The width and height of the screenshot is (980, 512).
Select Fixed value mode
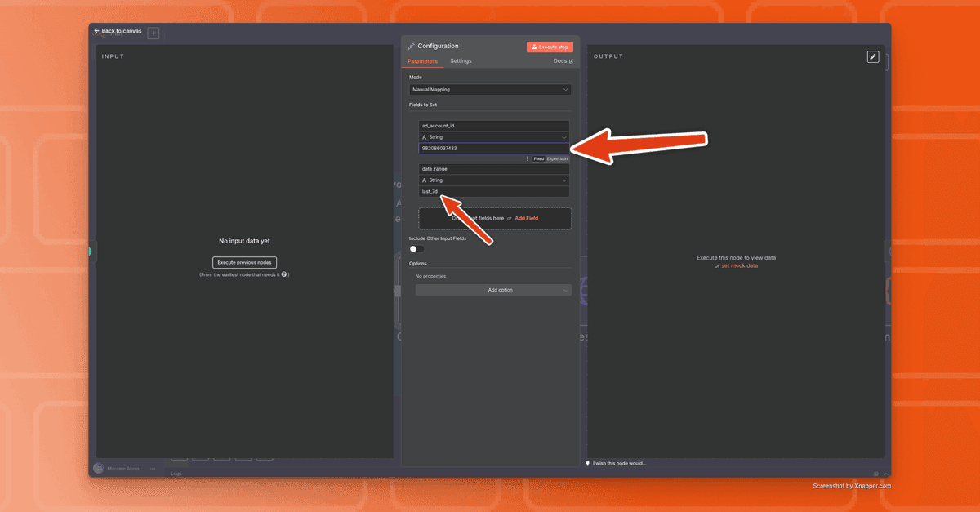[539, 158]
